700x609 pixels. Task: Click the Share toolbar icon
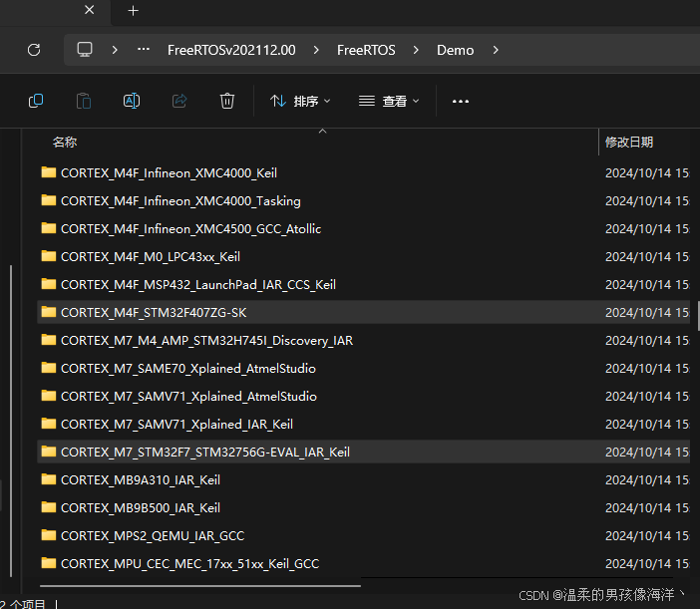(x=179, y=101)
